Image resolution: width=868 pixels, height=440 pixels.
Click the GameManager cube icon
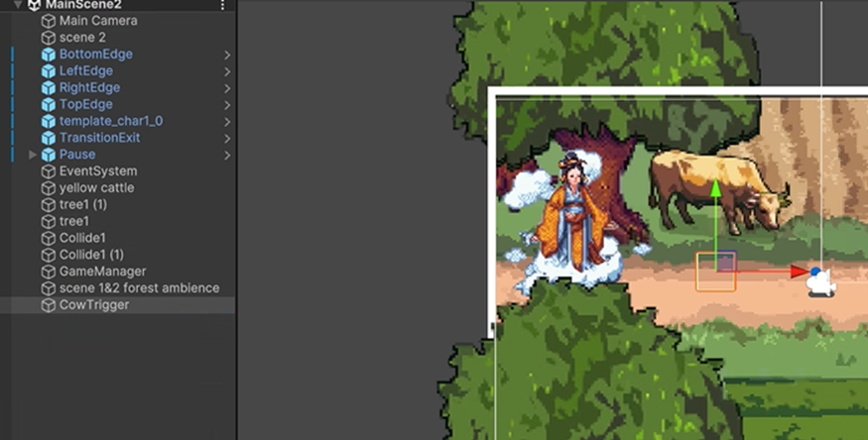coord(48,272)
